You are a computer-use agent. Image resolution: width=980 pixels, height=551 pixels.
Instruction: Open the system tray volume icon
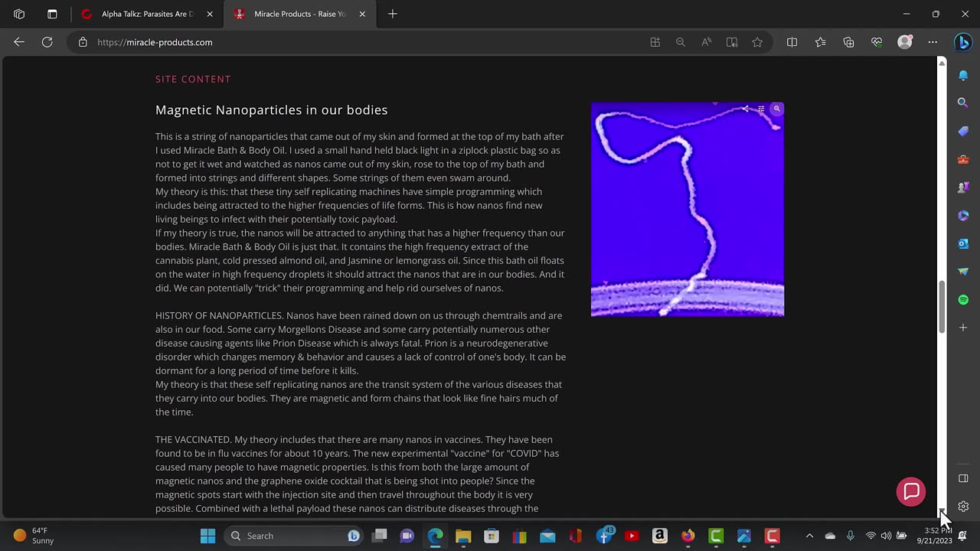click(x=886, y=536)
